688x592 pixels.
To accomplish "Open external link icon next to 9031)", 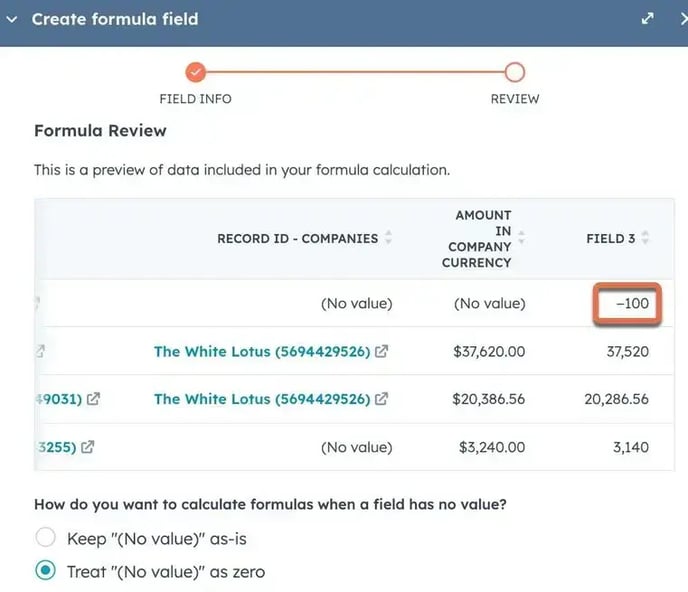I will [x=93, y=398].
